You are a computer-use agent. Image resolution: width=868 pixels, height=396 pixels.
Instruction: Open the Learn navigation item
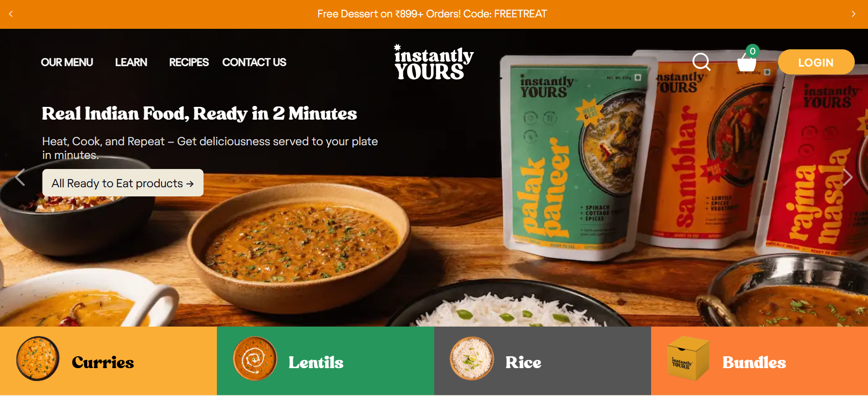click(131, 62)
